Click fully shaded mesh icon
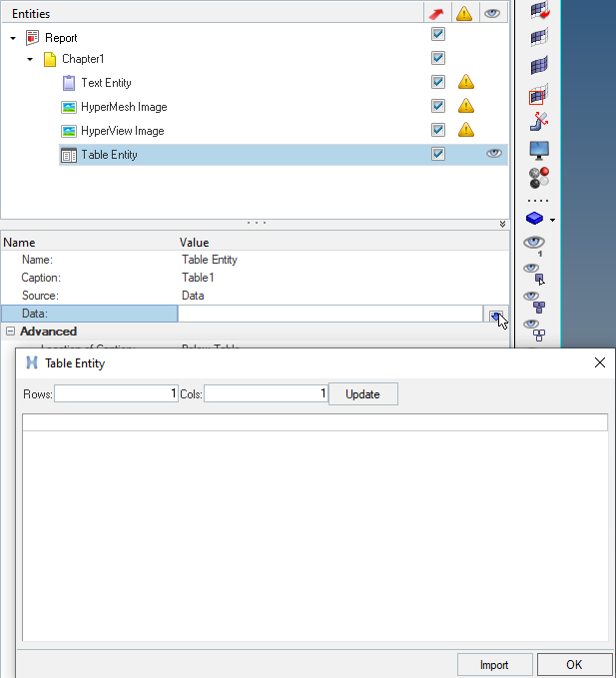 pyautogui.click(x=539, y=65)
